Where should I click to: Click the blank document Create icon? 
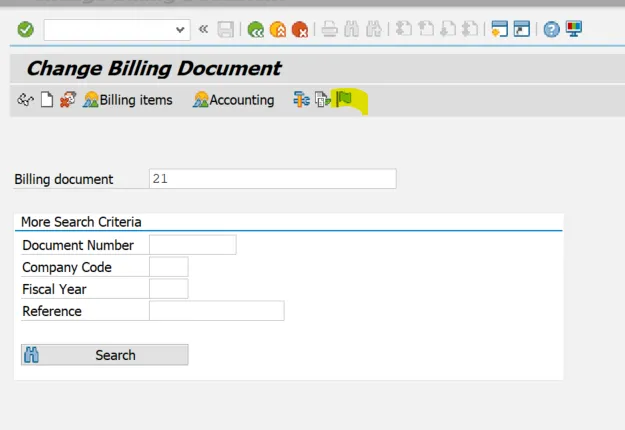pyautogui.click(x=47, y=100)
